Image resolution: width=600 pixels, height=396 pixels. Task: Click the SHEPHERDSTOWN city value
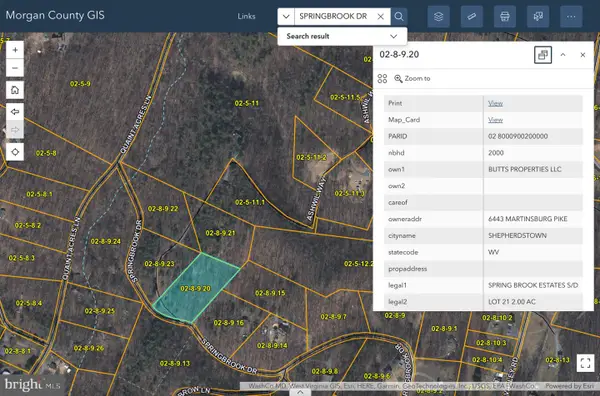point(517,236)
